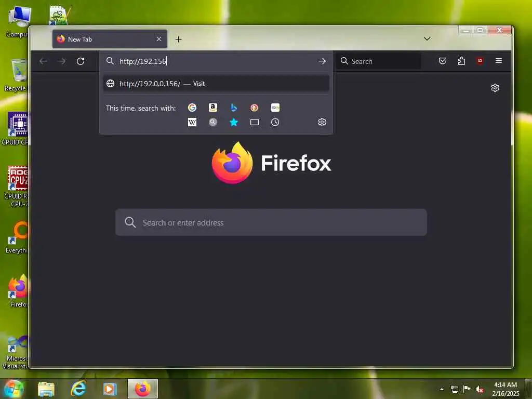Click the Search or enter address box
This screenshot has height=399, width=532.
271,222
